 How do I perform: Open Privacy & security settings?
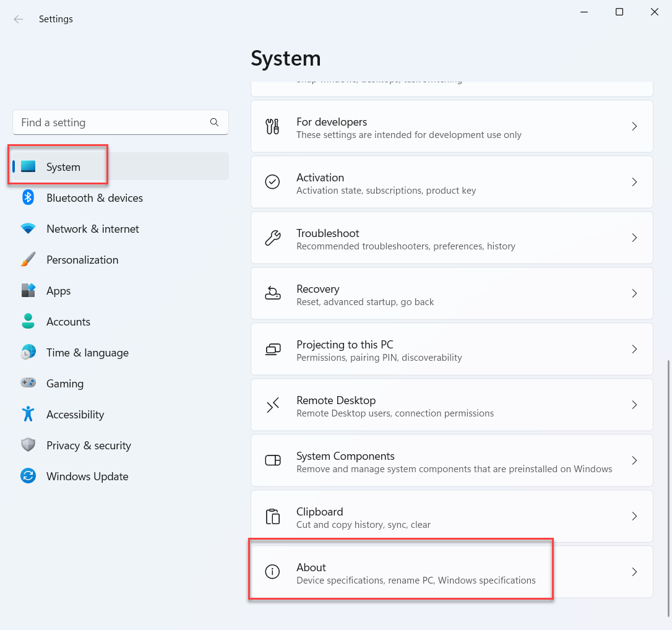click(x=121, y=445)
